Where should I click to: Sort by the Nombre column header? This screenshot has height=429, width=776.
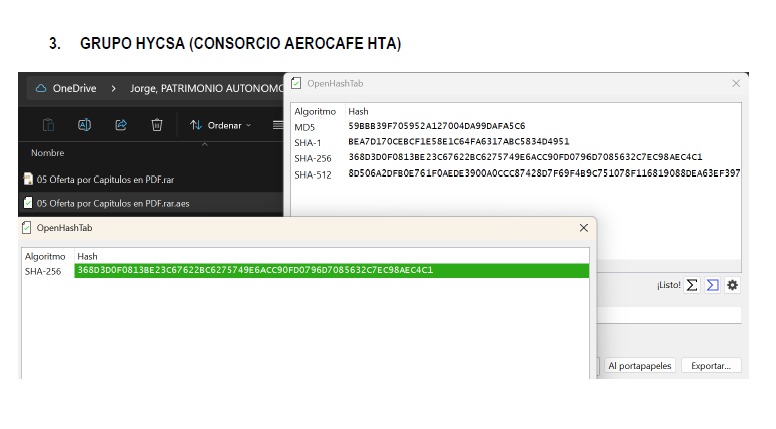pos(48,153)
